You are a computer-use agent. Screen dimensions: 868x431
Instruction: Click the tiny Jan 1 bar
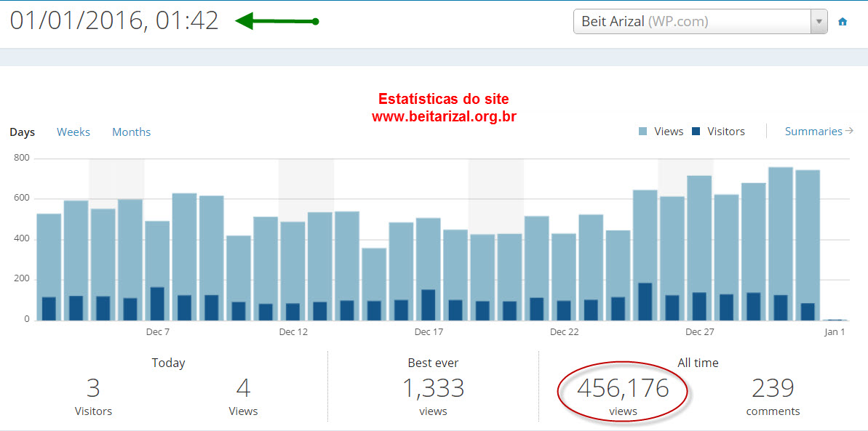(x=835, y=319)
